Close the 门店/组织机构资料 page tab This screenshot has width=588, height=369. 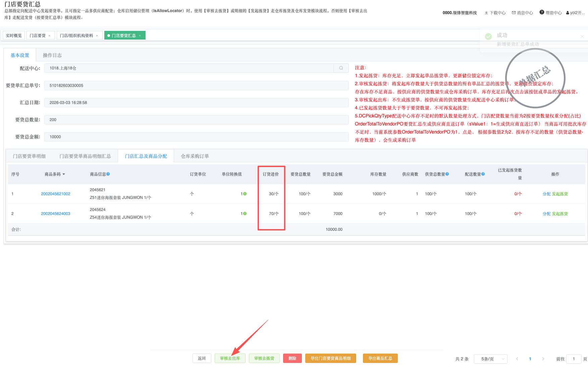coord(97,36)
